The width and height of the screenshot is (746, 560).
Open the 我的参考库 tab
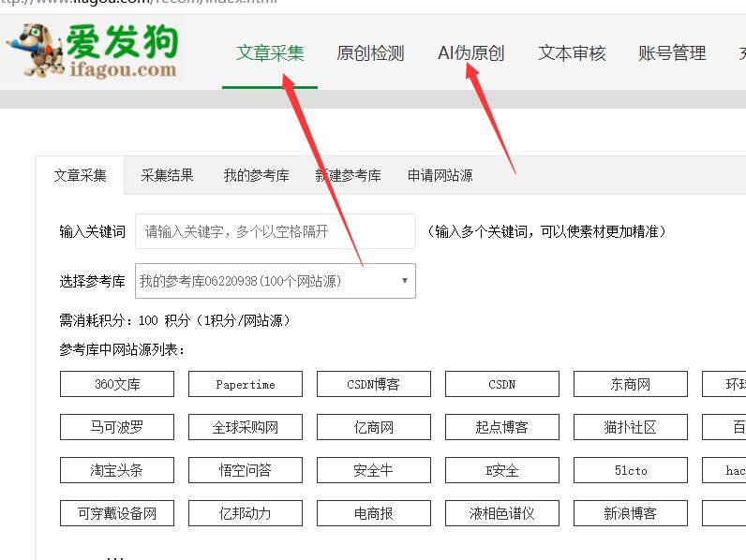point(256,175)
